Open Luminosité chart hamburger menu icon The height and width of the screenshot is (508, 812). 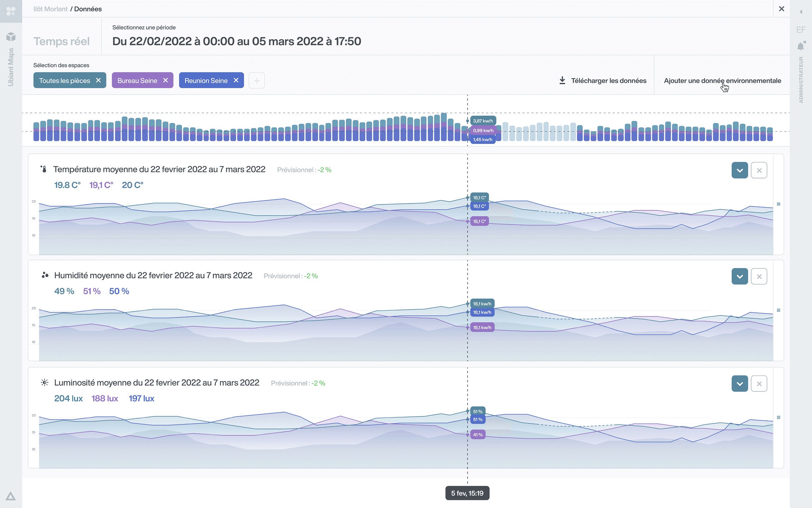tap(779, 418)
